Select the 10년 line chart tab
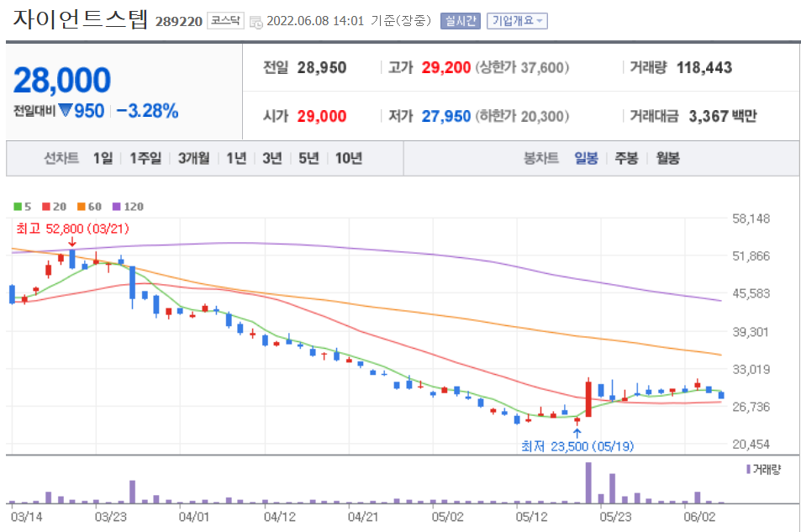Image resolution: width=801 pixels, height=532 pixels. point(349,159)
